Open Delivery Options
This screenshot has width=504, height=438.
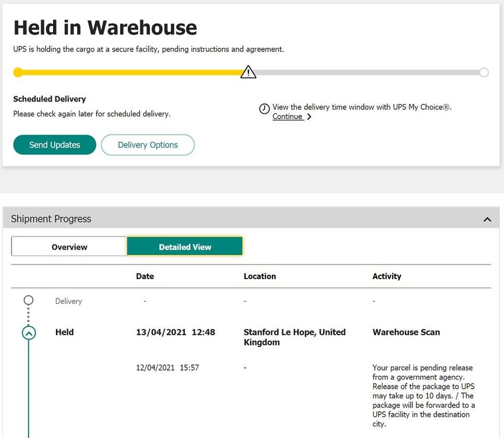pos(148,145)
